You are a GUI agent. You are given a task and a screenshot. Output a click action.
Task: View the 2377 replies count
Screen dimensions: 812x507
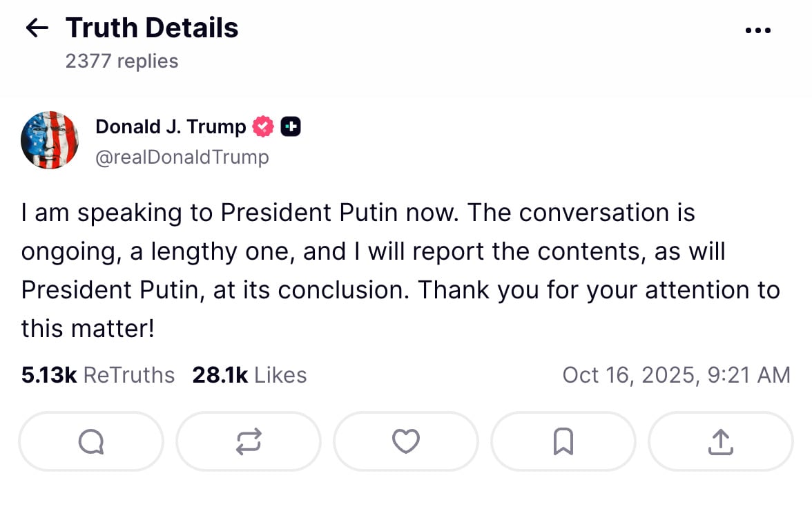tap(122, 61)
